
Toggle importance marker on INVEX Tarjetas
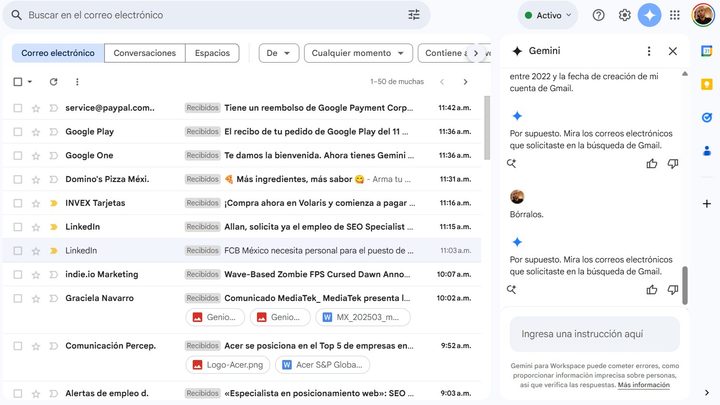(54, 203)
